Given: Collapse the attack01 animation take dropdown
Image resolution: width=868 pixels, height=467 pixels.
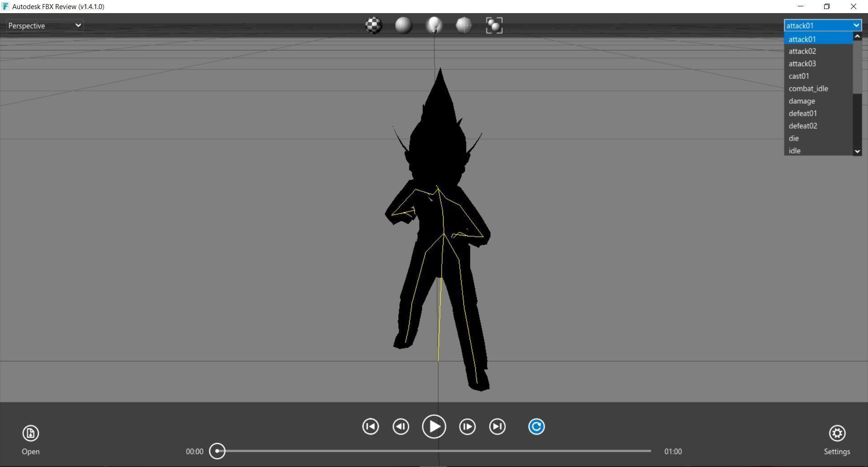Looking at the screenshot, I should 823,26.
